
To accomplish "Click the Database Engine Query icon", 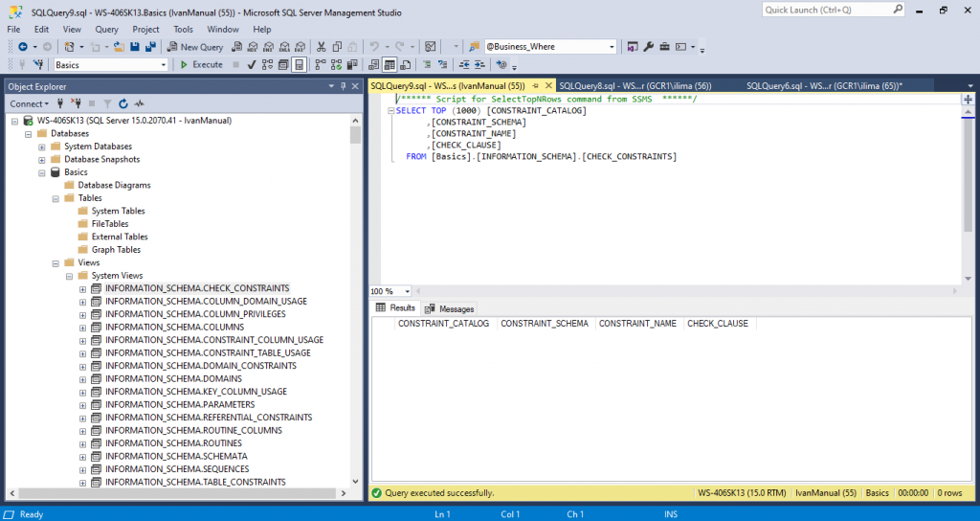I will pos(237,47).
